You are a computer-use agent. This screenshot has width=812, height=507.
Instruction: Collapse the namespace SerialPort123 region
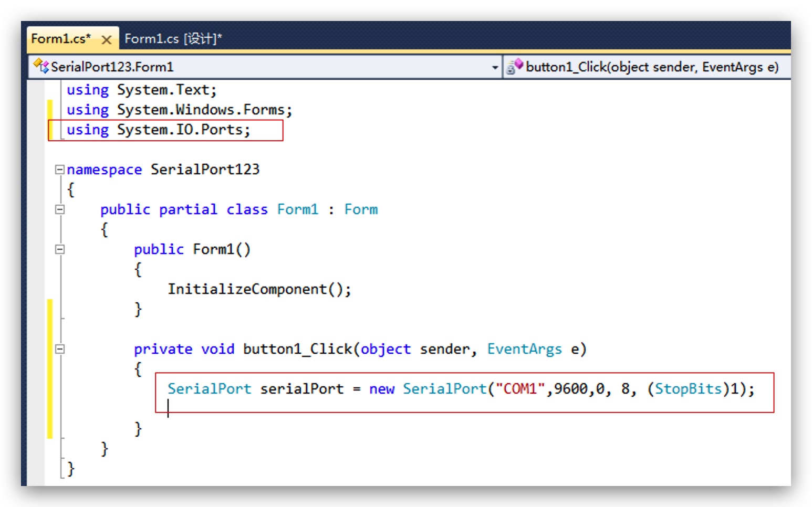point(59,170)
